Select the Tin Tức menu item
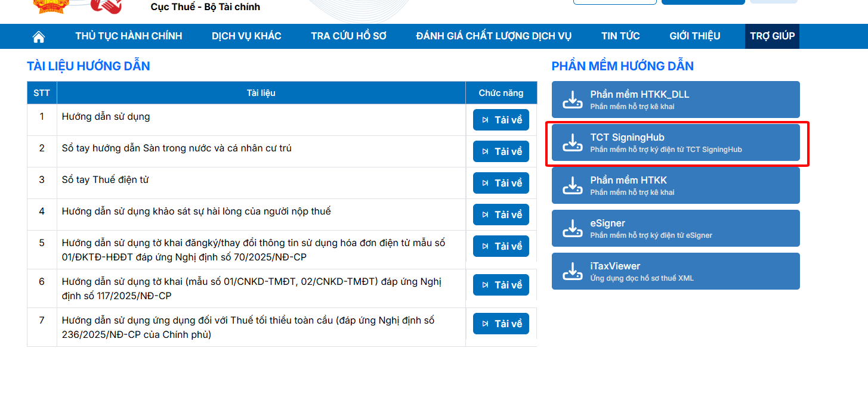This screenshot has height=410, width=868. (x=620, y=36)
